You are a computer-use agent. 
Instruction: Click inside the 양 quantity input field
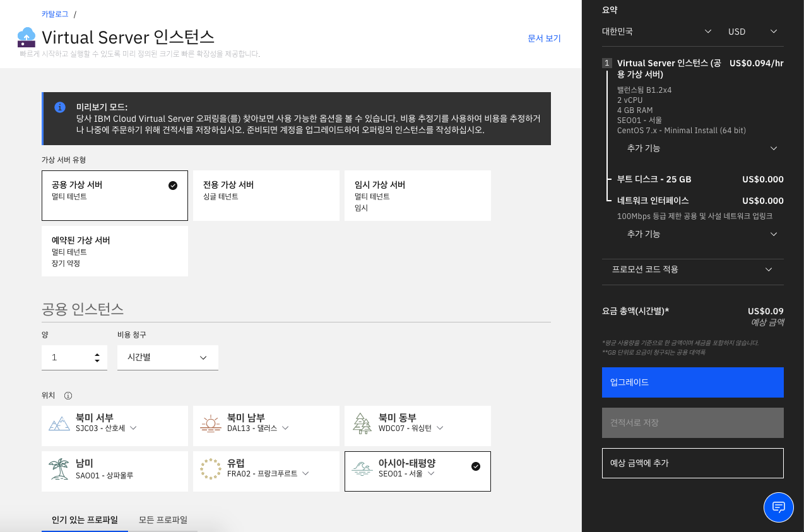(74, 358)
